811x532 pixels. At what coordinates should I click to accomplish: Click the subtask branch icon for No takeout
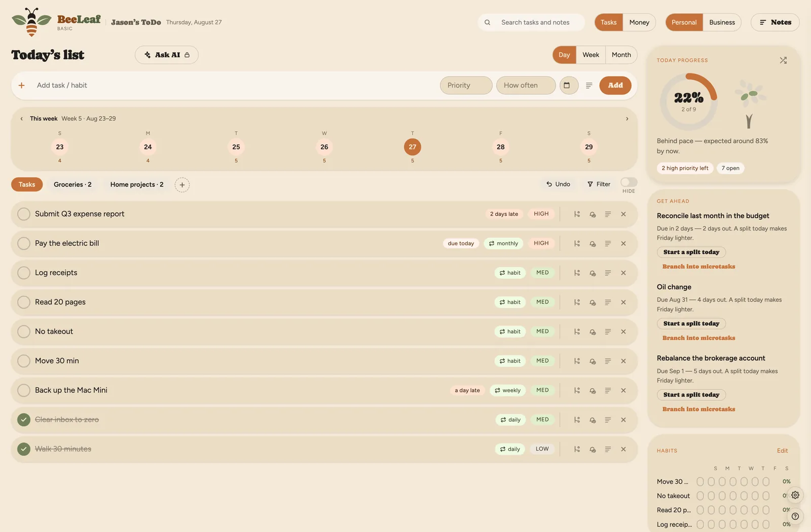(577, 332)
